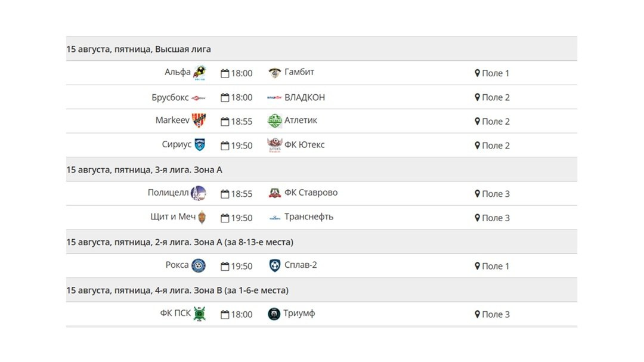Click the Markeev striped crest logo

point(199,120)
